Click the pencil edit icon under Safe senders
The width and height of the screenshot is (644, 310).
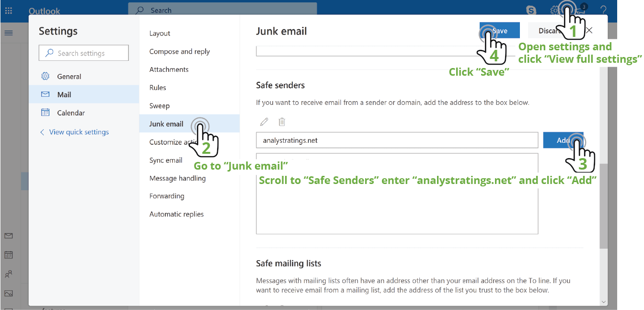coord(264,122)
